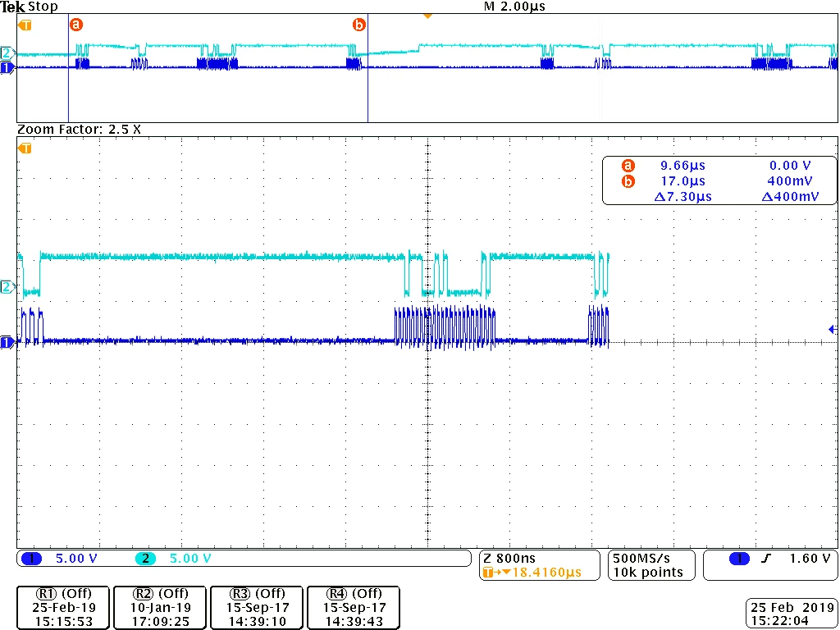Click the orange T marker in the zoomed graticule
The height and width of the screenshot is (630, 840).
click(25, 148)
